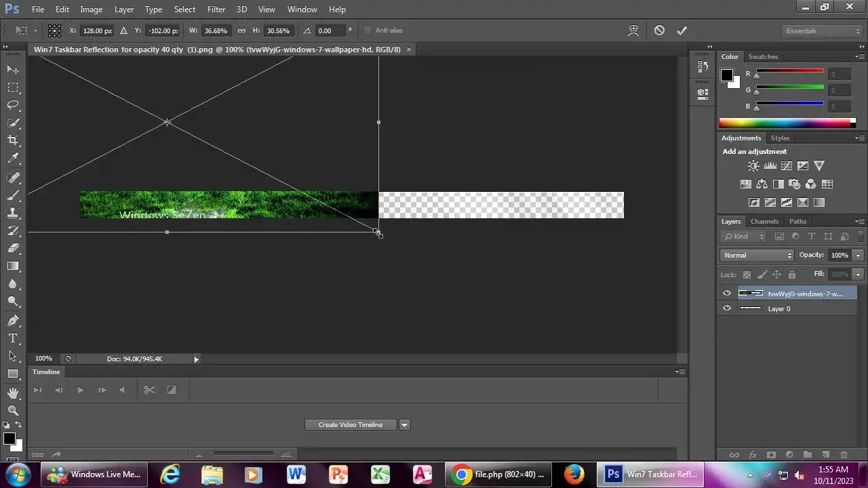Open the Normal blend mode dropdown
This screenshot has width=868, height=488.
(757, 256)
